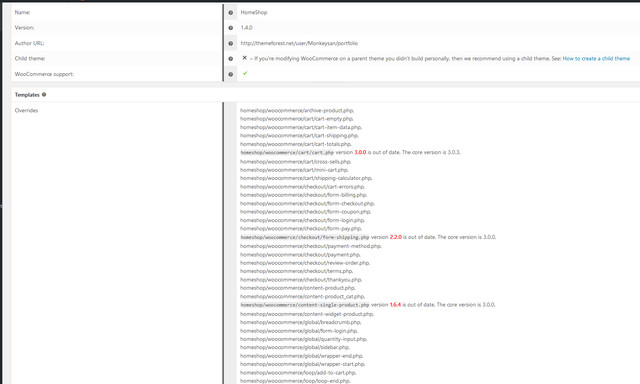Click archive-product.php override entry
The image size is (640, 384).
(x=297, y=111)
